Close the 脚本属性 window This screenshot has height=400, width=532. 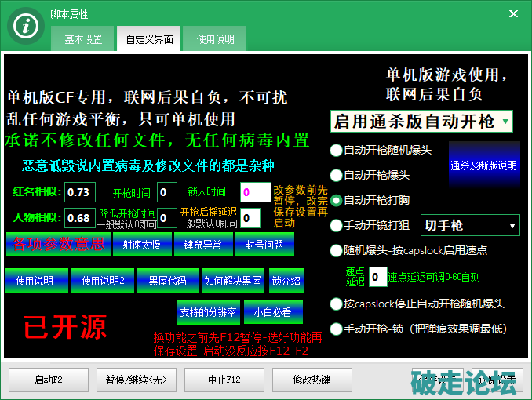click(x=514, y=14)
